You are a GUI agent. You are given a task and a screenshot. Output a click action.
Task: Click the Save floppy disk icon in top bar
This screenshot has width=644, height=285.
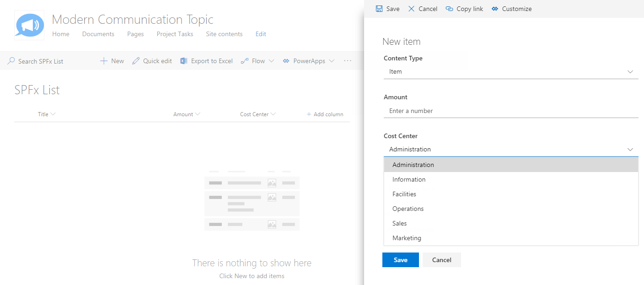tap(379, 9)
